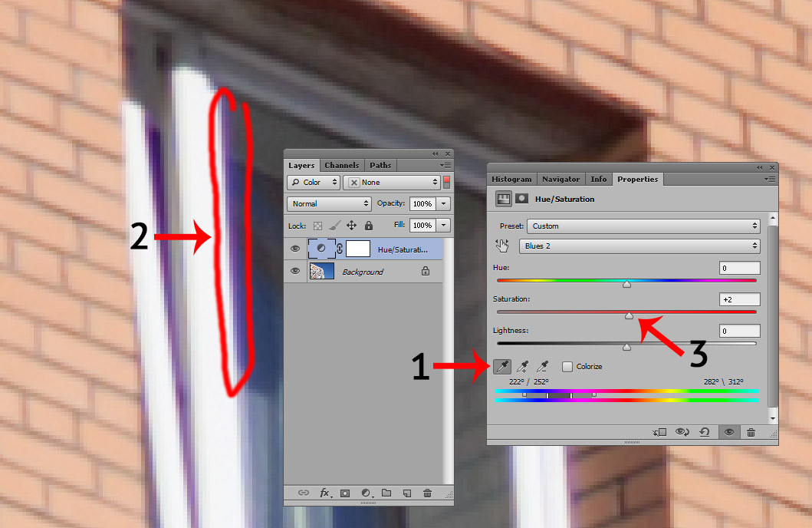Click the Hue value field
Screen dimensions: 812x528
[739, 268]
